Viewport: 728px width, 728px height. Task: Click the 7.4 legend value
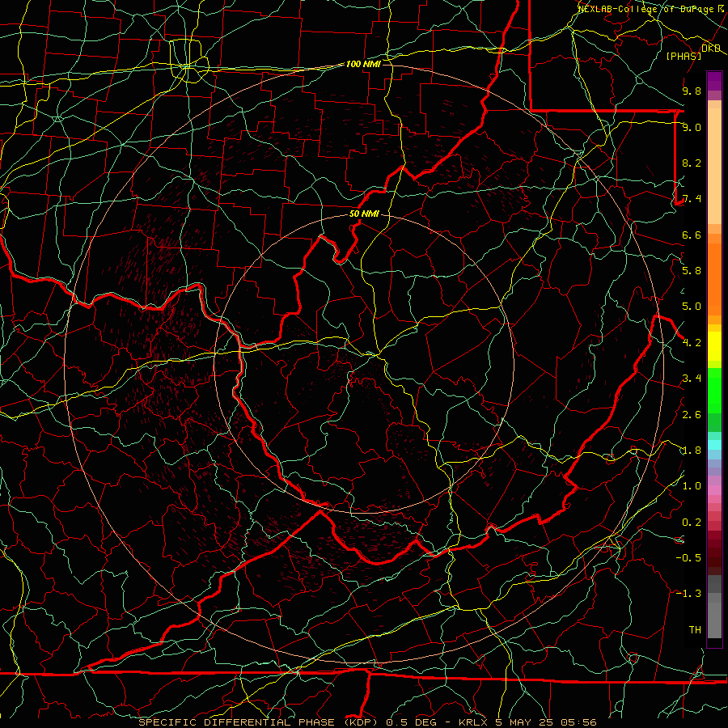point(692,199)
